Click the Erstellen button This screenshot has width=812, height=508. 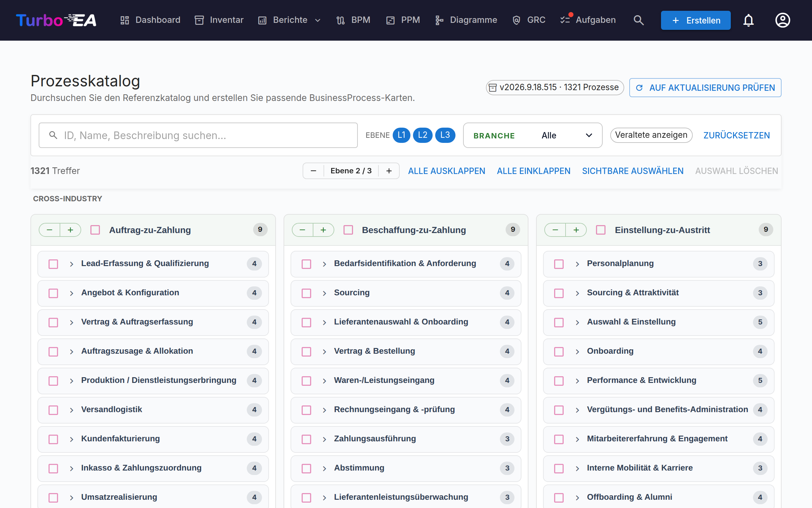[696, 20]
